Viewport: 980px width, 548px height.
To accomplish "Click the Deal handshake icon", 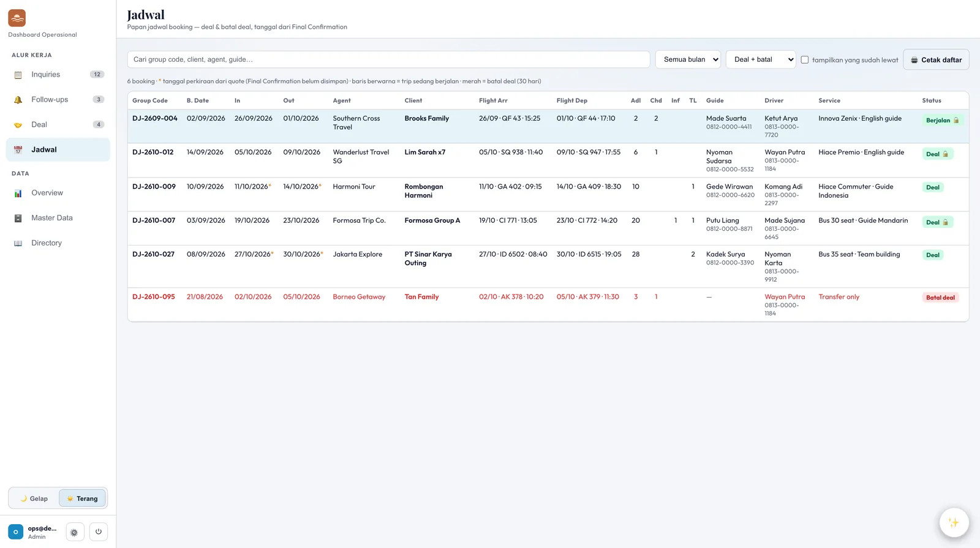I will pyautogui.click(x=18, y=125).
